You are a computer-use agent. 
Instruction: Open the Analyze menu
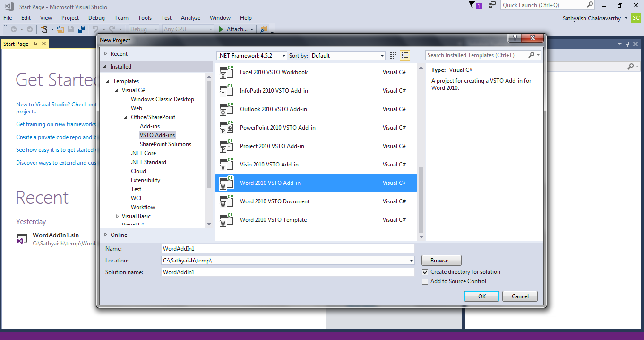tap(191, 18)
